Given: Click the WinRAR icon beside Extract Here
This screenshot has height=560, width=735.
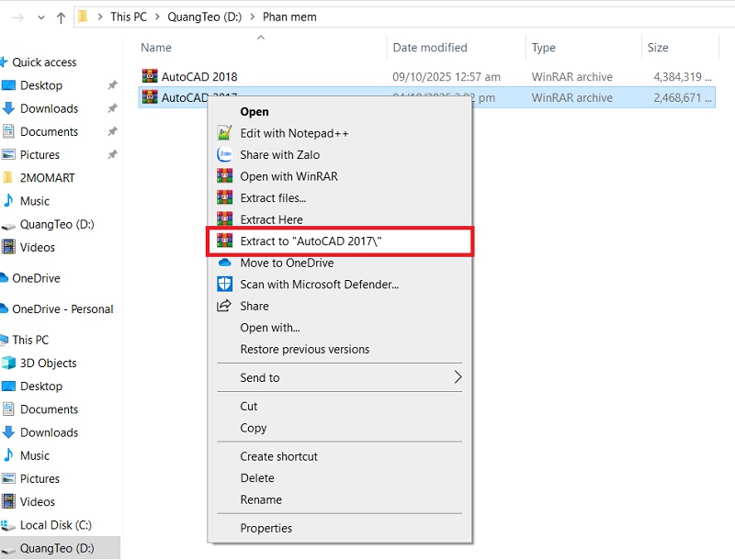Looking at the screenshot, I should [x=225, y=219].
